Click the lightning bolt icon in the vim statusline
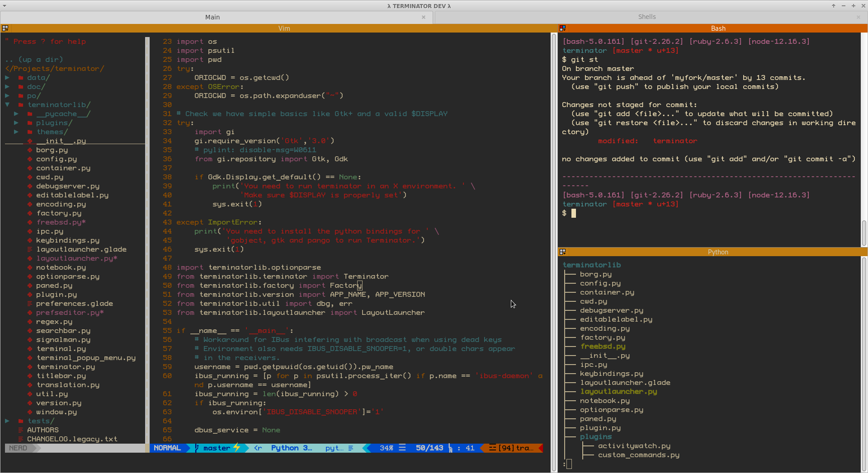Image resolution: width=868 pixels, height=473 pixels. (236, 448)
